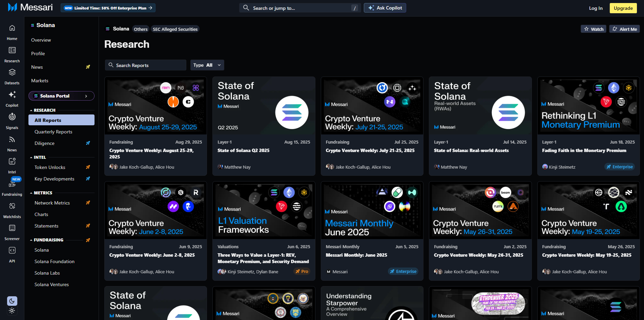Toggle Watch star for Solana

point(594,29)
